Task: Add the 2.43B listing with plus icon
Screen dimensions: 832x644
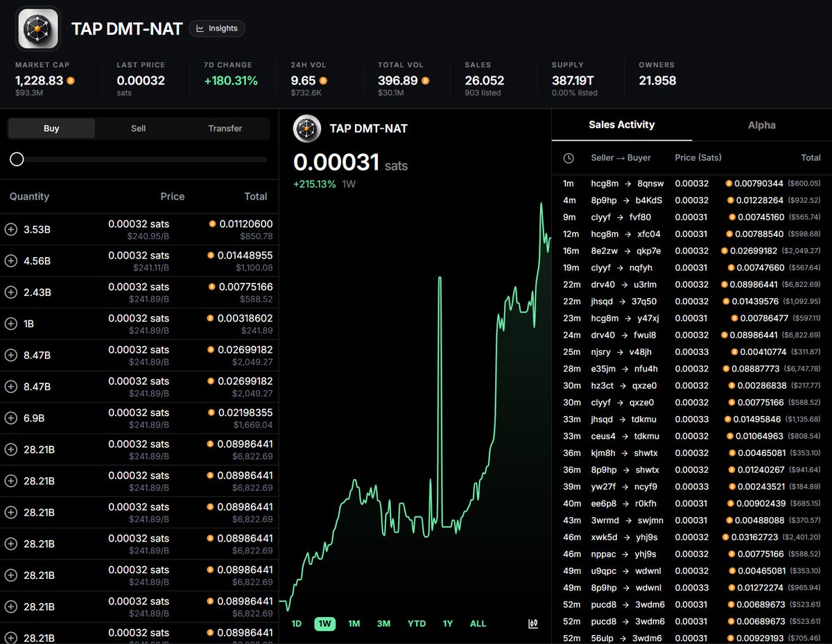Action: (x=10, y=293)
